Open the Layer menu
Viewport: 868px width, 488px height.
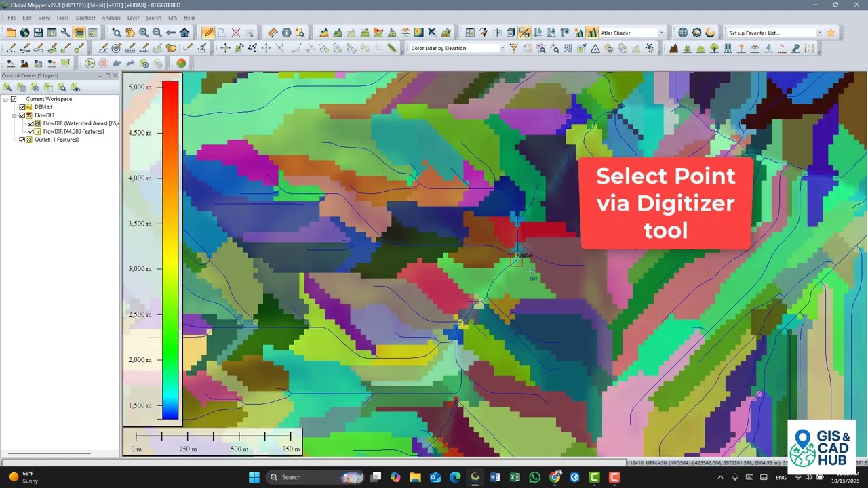[x=134, y=18]
